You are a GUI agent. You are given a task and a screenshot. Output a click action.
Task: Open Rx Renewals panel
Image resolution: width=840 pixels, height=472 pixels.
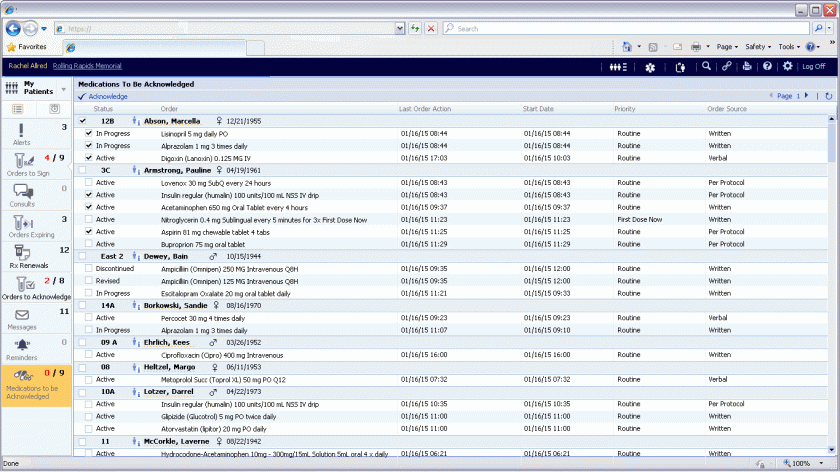click(x=36, y=257)
